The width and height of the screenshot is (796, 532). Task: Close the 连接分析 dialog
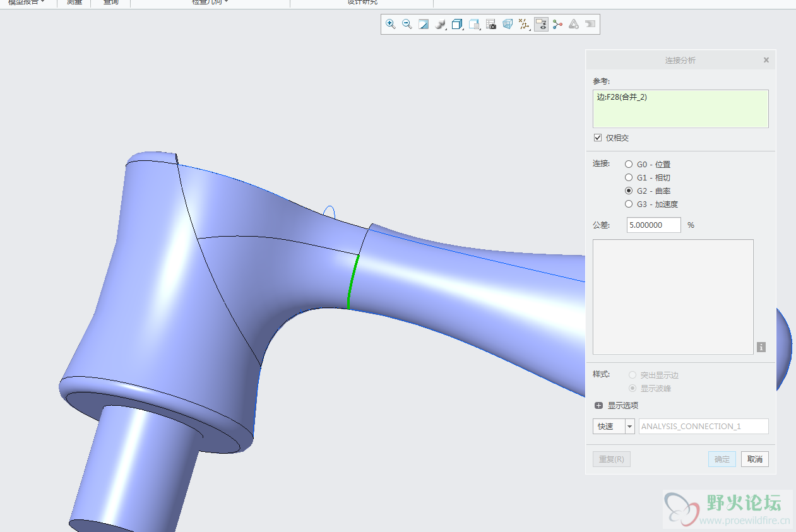766,60
